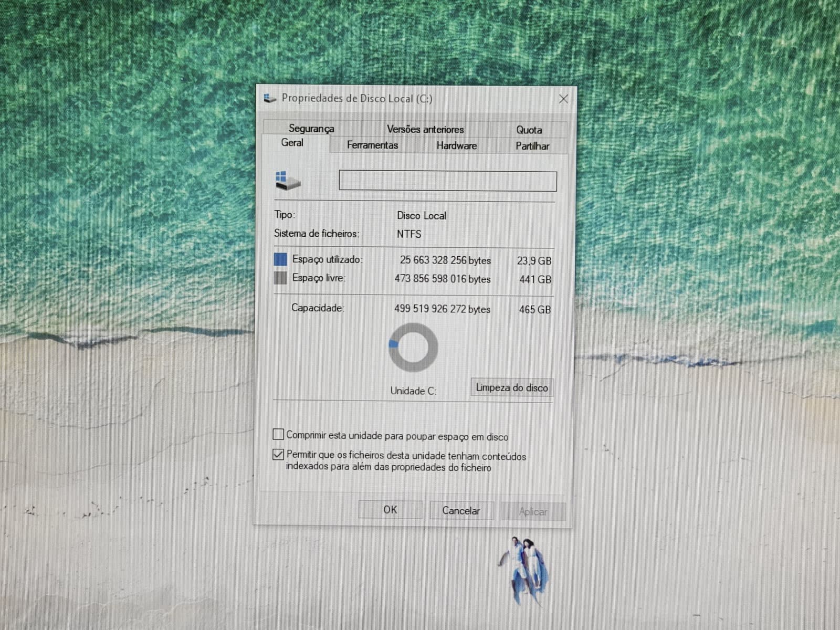Confirm with the OK button
The width and height of the screenshot is (840, 630).
point(390,510)
